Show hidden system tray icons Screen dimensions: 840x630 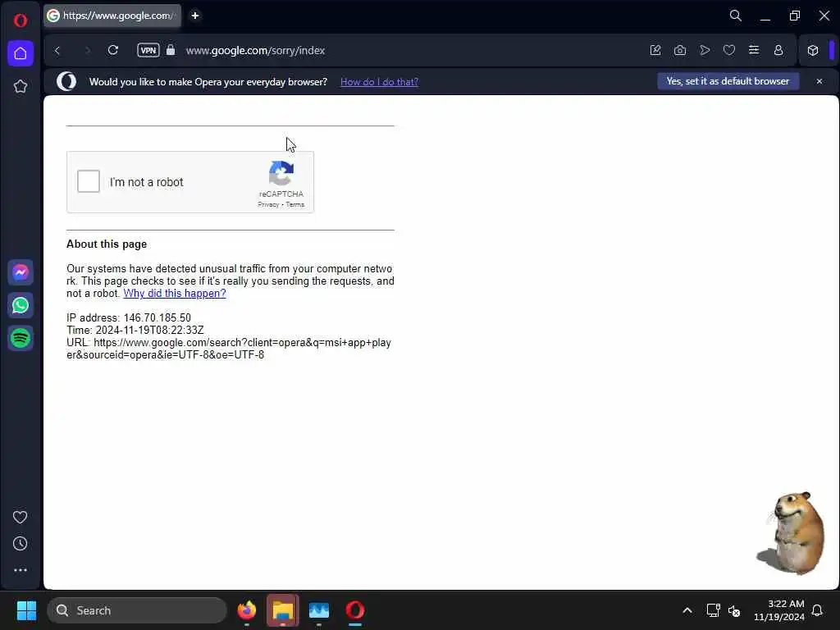click(687, 610)
